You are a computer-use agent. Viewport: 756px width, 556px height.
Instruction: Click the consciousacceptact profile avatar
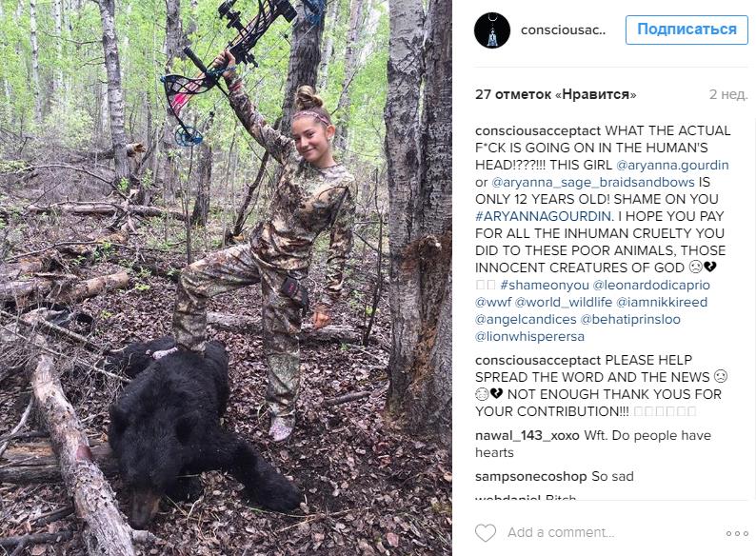click(x=492, y=30)
